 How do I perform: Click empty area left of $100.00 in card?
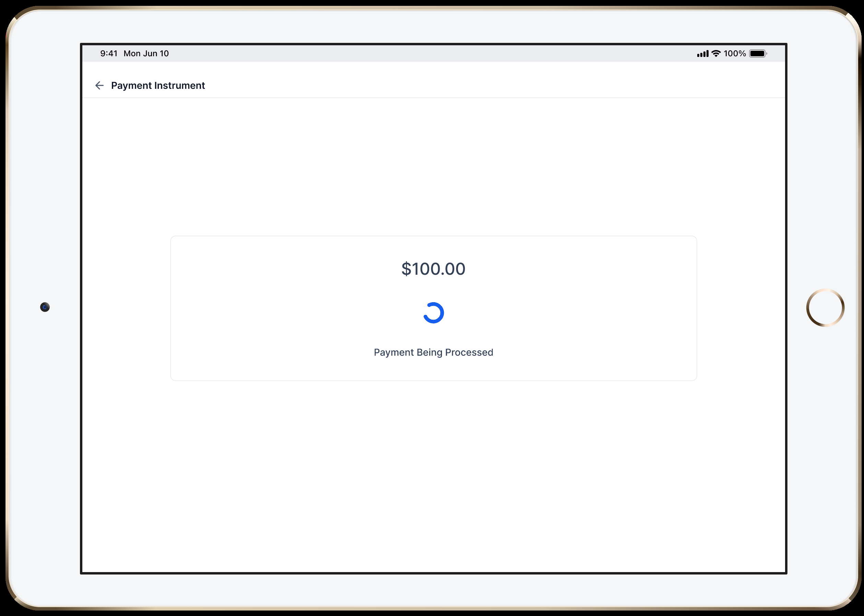(x=284, y=269)
